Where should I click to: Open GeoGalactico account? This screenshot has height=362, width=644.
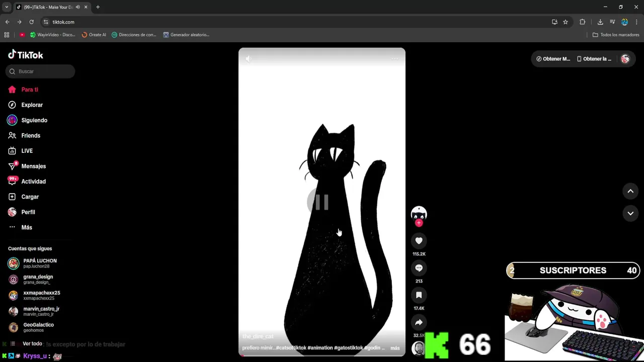point(31,327)
